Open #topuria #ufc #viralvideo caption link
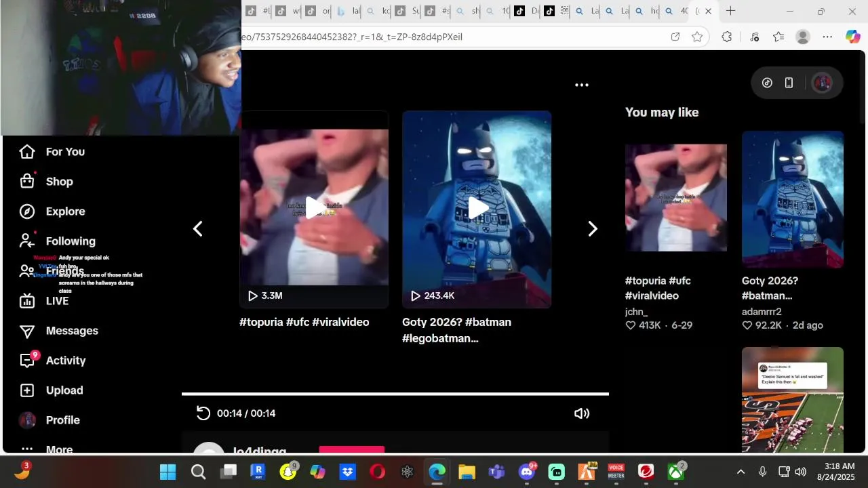The image size is (868, 488). point(304,323)
